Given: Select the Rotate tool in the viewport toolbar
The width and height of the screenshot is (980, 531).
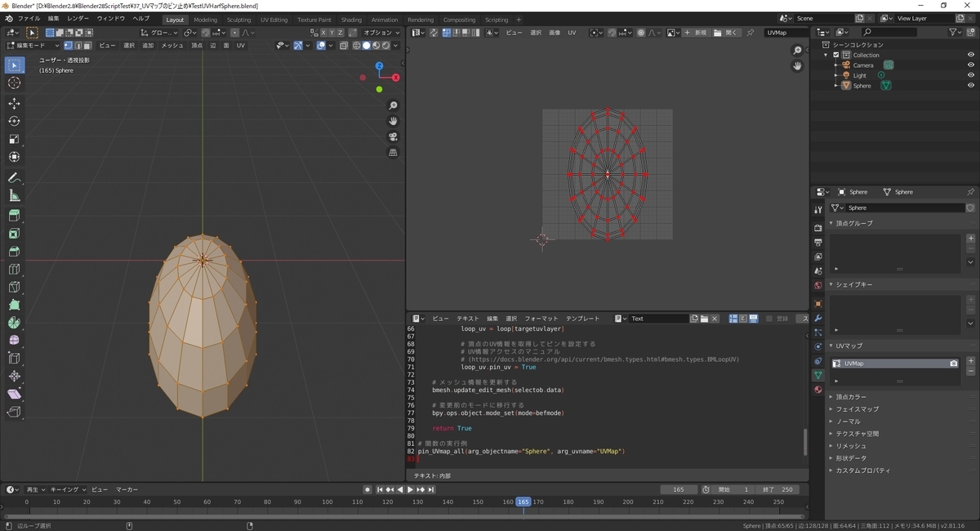Looking at the screenshot, I should [x=14, y=121].
